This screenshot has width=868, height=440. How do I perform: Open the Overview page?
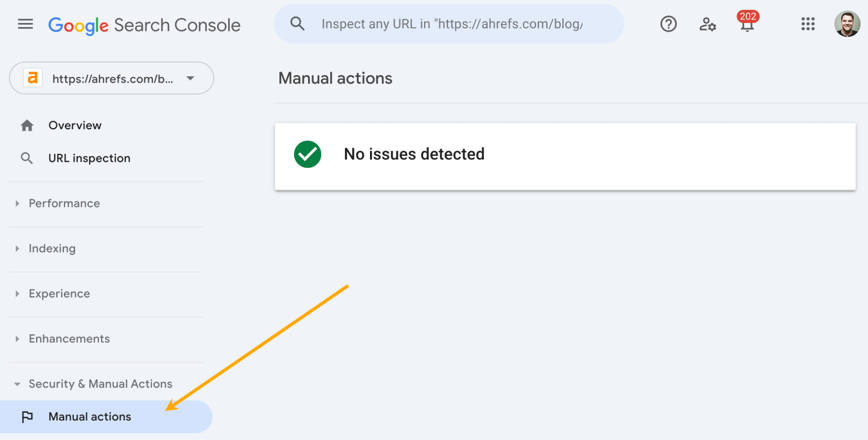pos(75,125)
